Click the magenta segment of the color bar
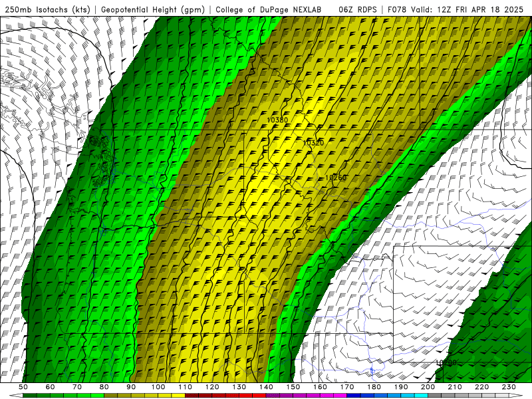532x399 pixels. pos(307,396)
